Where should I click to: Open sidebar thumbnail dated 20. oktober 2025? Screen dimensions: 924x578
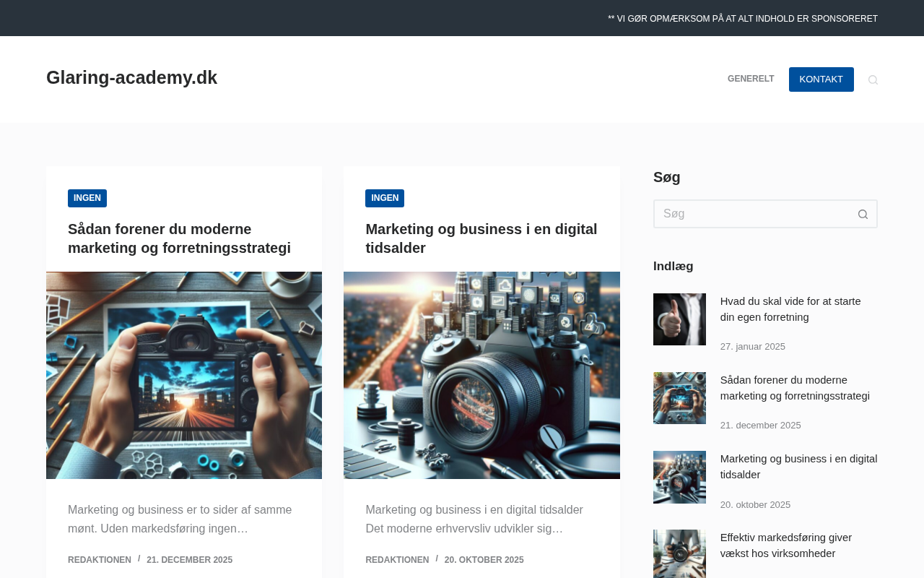coord(679,477)
